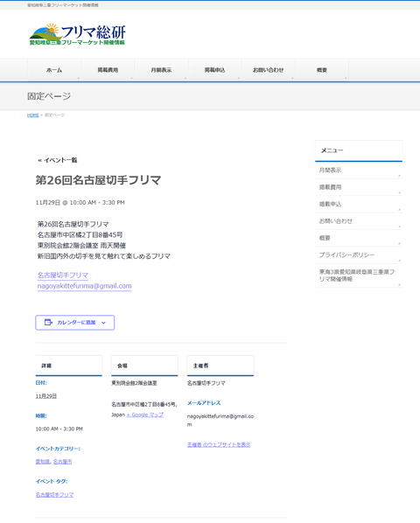Open the 名古屋切手フリマ event tag link
Image resolution: width=420 pixels, height=523 pixels.
(x=55, y=495)
